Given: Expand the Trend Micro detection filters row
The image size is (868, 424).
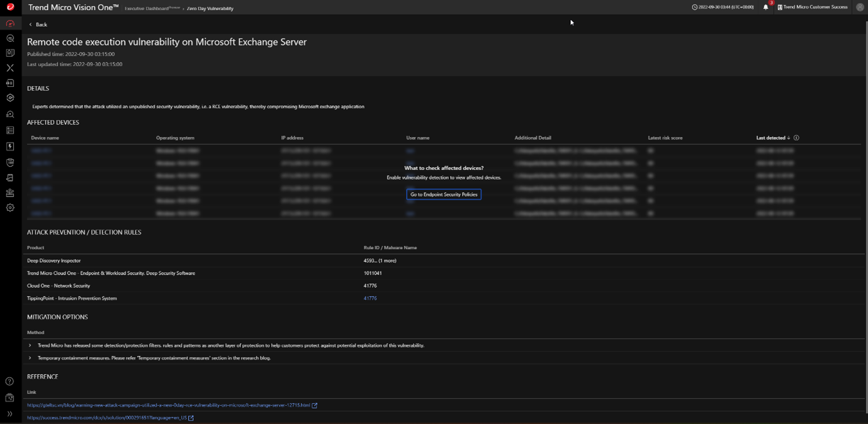Looking at the screenshot, I should (x=30, y=345).
